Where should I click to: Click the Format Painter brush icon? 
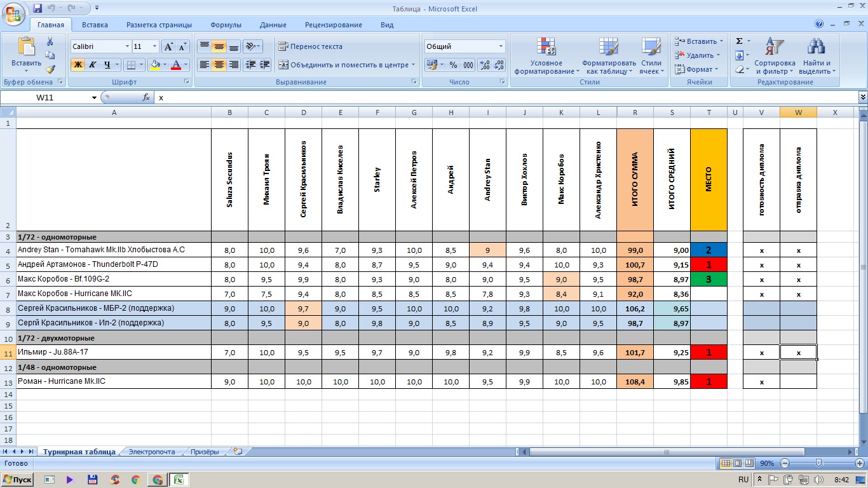tap(50, 69)
